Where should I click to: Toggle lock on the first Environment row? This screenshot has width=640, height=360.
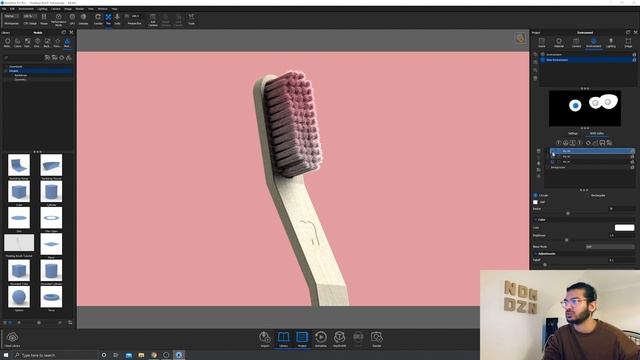(x=634, y=54)
